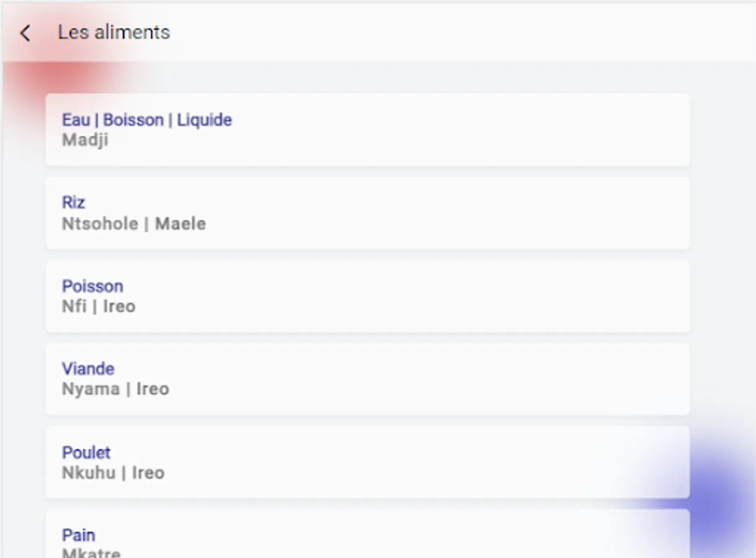
Task: Click the Ntsohole | Maele translation
Action: pos(134,224)
